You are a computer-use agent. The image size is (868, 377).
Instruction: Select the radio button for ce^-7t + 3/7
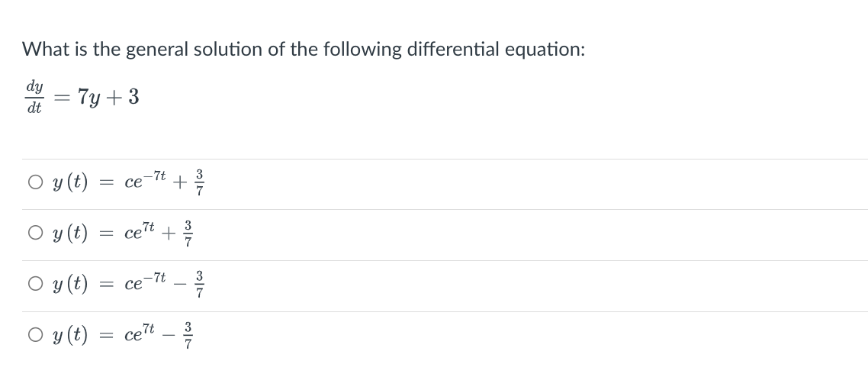(35, 182)
